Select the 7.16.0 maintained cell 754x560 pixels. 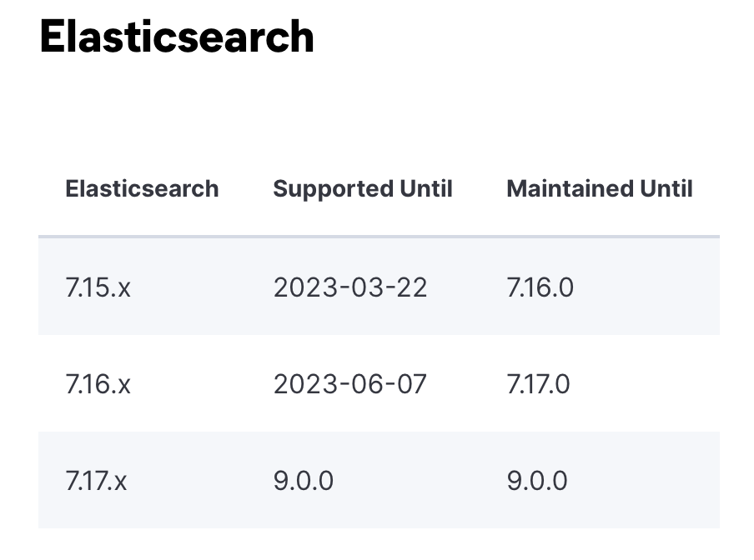point(540,287)
